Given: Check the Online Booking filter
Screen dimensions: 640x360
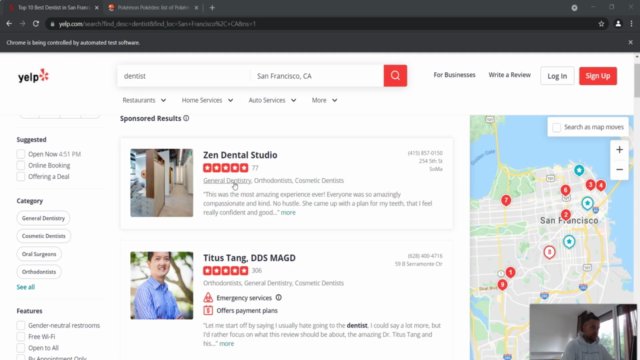Looking at the screenshot, I should point(21,165).
